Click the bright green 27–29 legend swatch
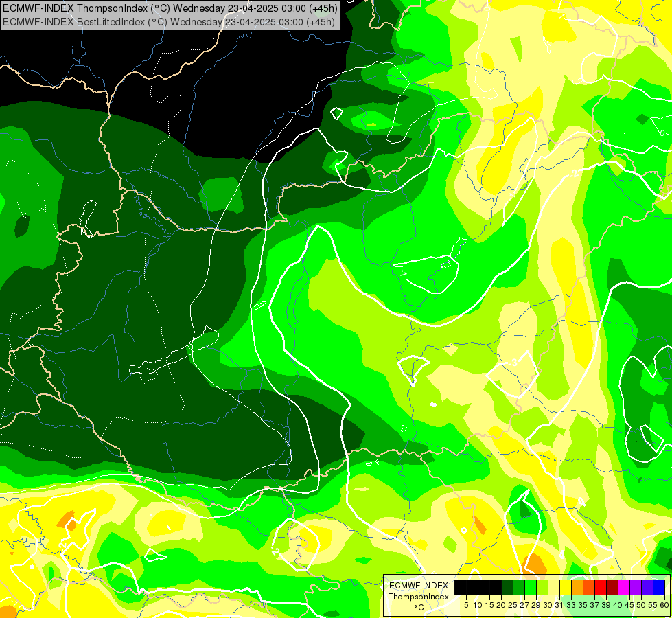This screenshot has height=618, width=672. click(x=531, y=587)
